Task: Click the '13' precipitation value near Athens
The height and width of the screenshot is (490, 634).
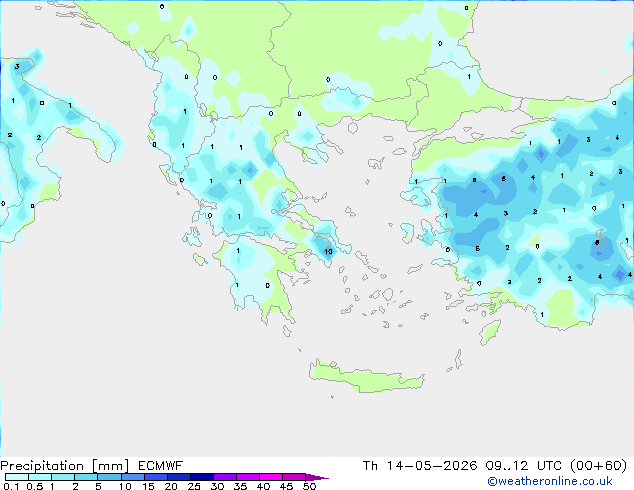Action: tap(328, 251)
